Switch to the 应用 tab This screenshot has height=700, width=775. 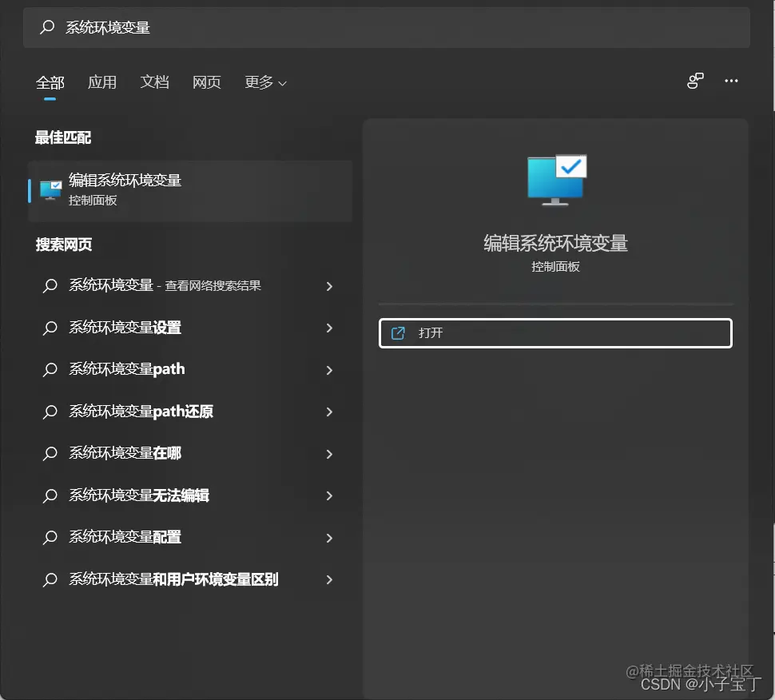(102, 82)
